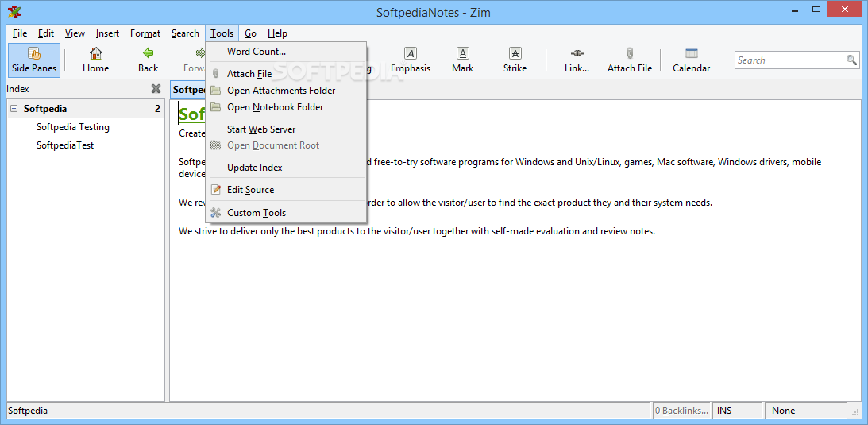The width and height of the screenshot is (868, 425).
Task: Open the Go menu
Action: pyautogui.click(x=250, y=33)
